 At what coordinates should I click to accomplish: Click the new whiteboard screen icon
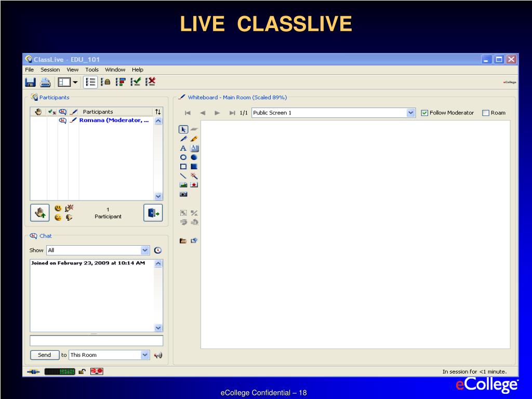pyautogui.click(x=194, y=241)
